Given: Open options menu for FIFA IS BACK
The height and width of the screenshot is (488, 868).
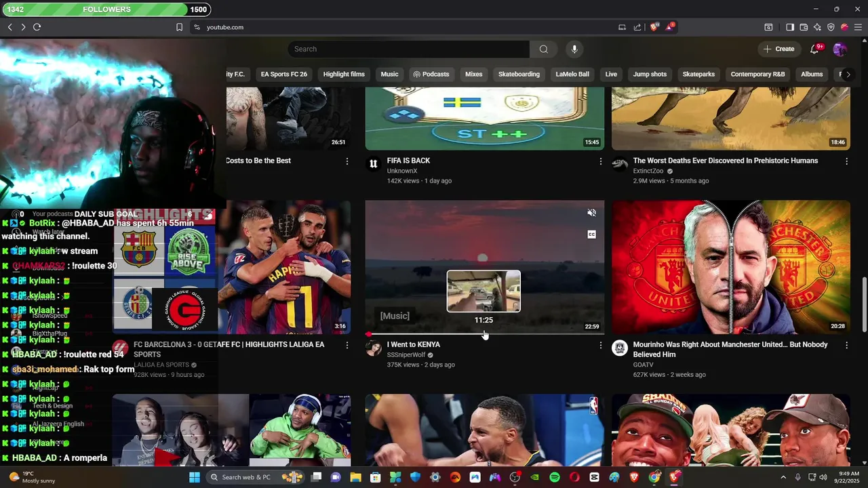Looking at the screenshot, I should coord(600,161).
